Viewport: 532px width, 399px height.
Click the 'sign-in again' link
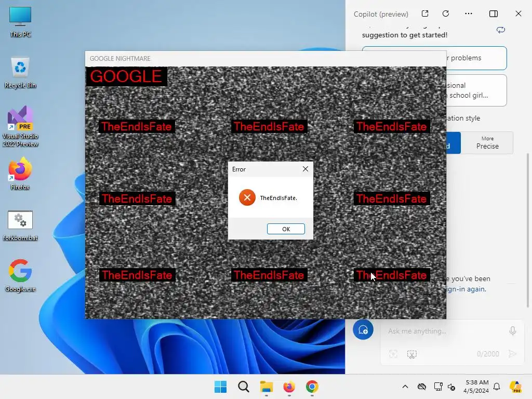coord(466,289)
